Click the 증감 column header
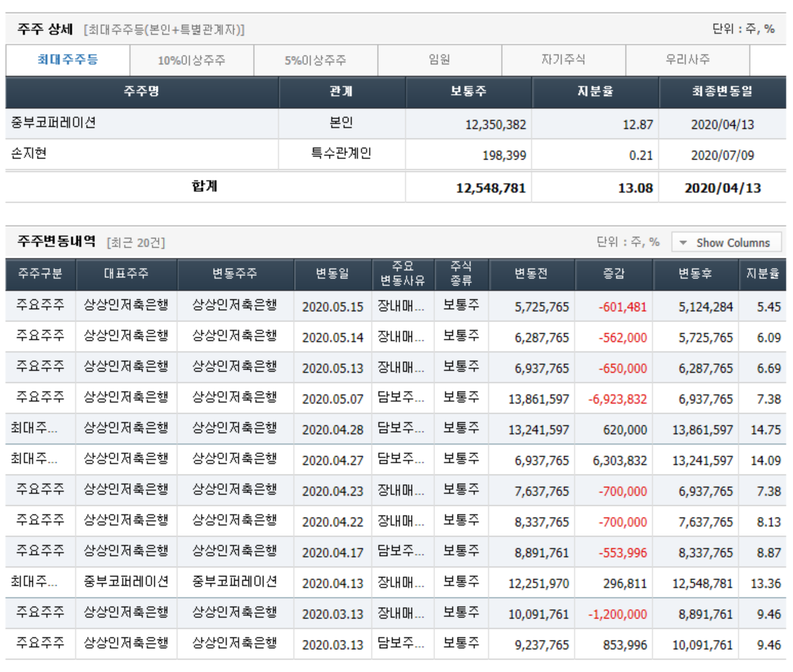Screen dimensions: 793x672 coord(613,274)
